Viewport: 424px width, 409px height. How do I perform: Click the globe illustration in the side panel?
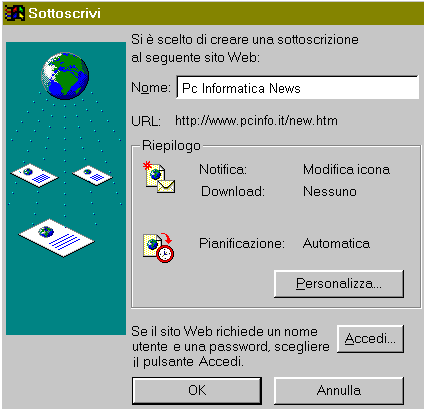[x=65, y=76]
